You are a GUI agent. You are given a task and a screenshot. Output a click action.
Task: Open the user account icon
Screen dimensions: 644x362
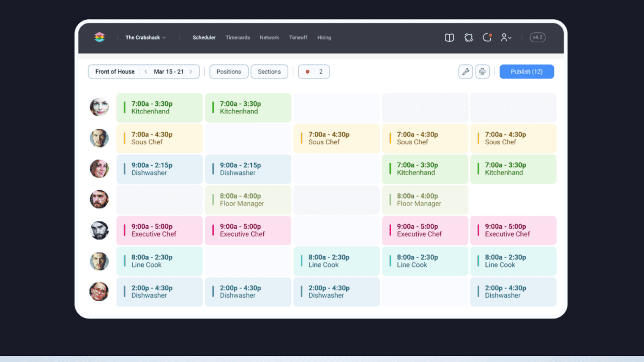coord(505,37)
